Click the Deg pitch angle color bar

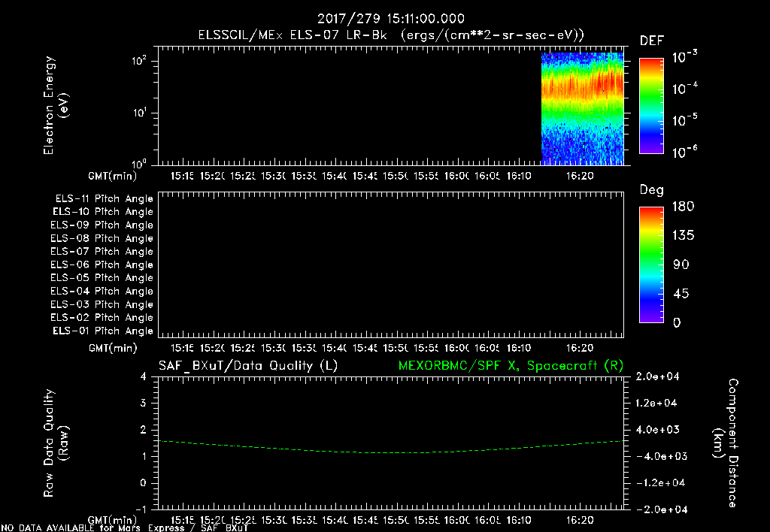[652, 264]
